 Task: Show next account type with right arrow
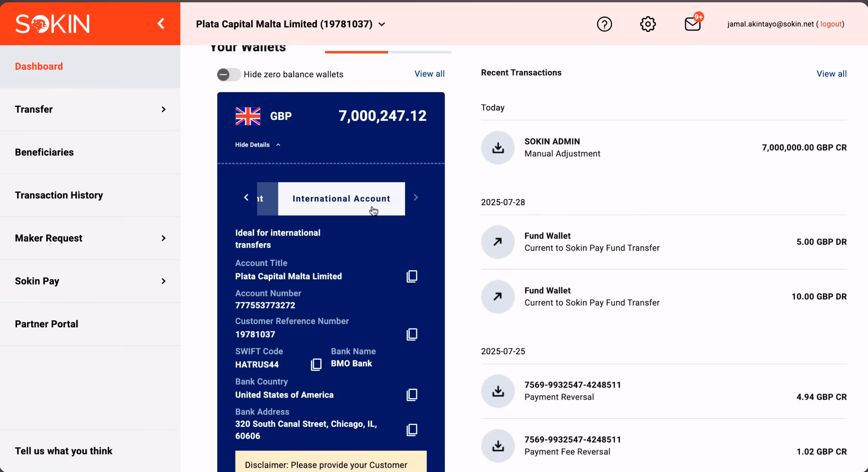[416, 198]
